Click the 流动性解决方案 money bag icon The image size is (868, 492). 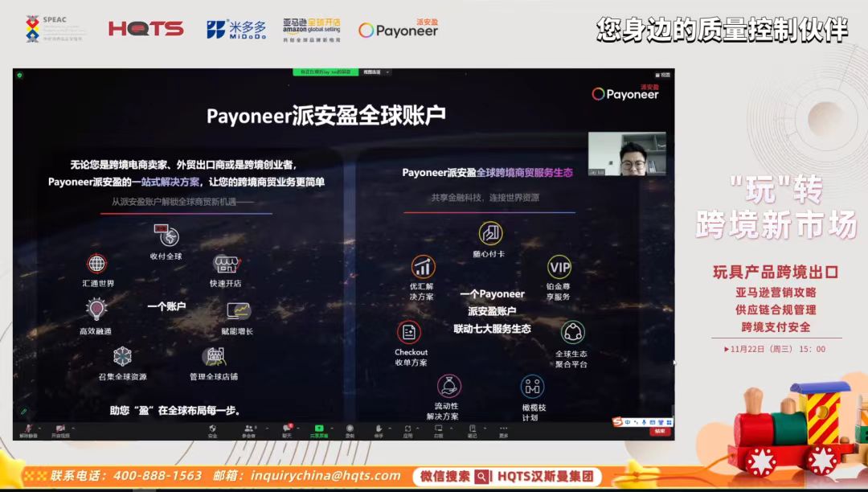(449, 386)
